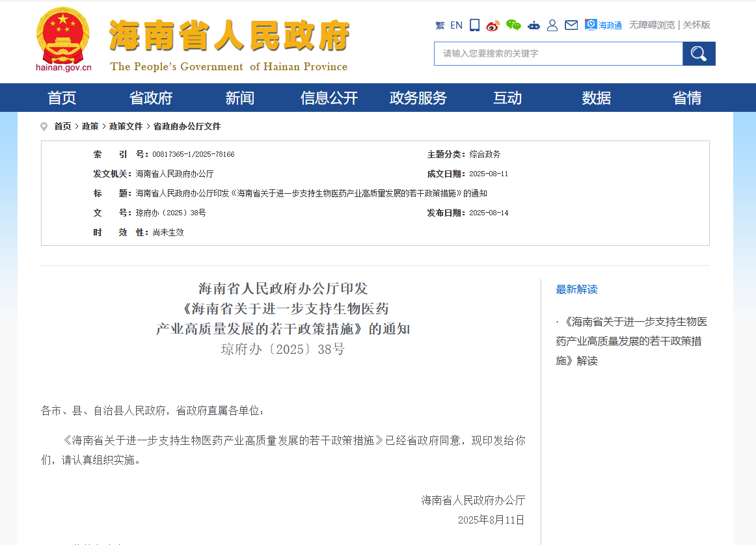Click the 标题 value text in info box
Viewport: 756px width, 545px height.
[311, 193]
